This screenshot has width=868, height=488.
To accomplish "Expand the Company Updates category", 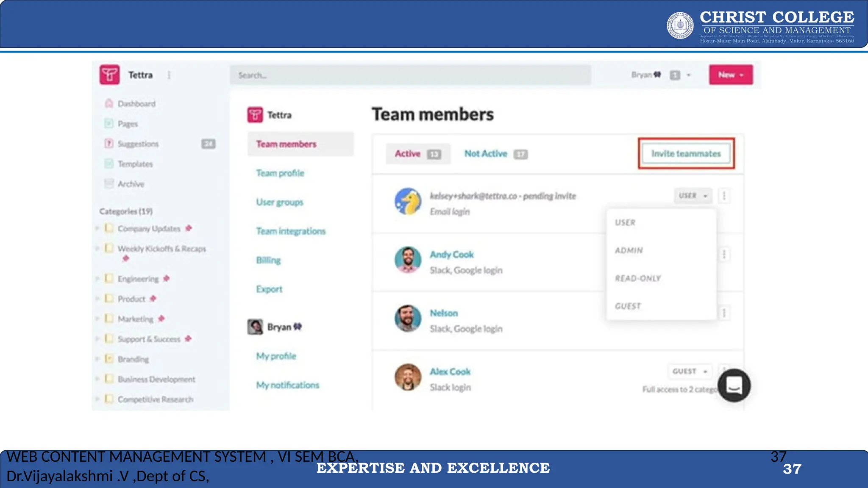I will pyautogui.click(x=97, y=228).
